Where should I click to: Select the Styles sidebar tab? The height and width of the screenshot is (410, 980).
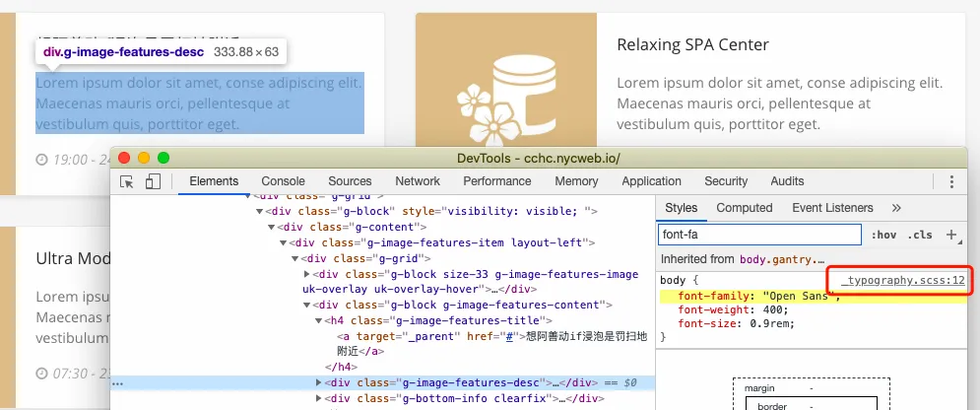681,208
